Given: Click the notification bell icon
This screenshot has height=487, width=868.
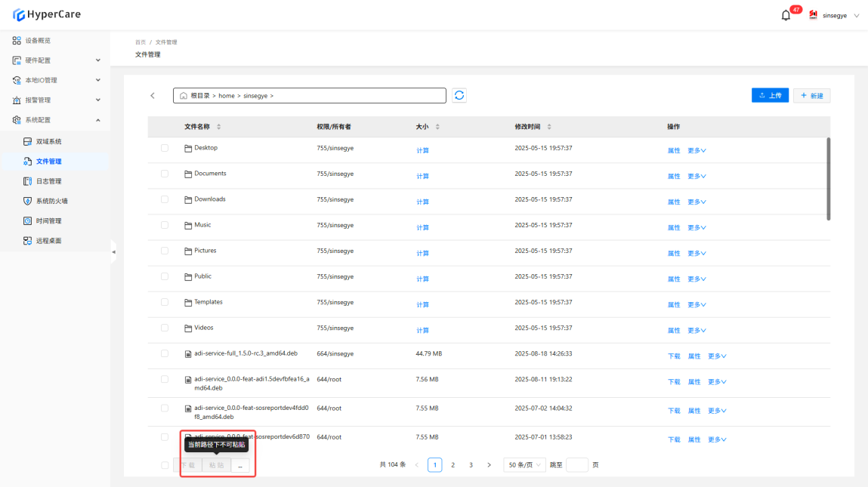Looking at the screenshot, I should [786, 15].
